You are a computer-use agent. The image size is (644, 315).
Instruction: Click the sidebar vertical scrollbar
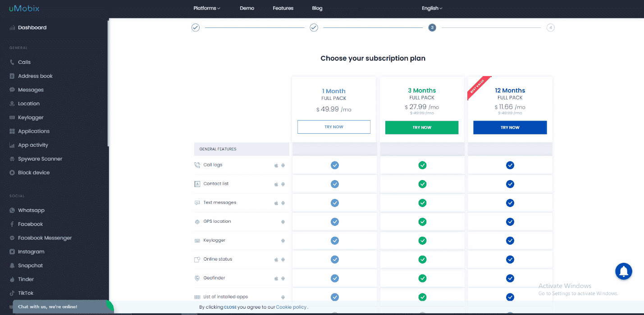click(108, 83)
